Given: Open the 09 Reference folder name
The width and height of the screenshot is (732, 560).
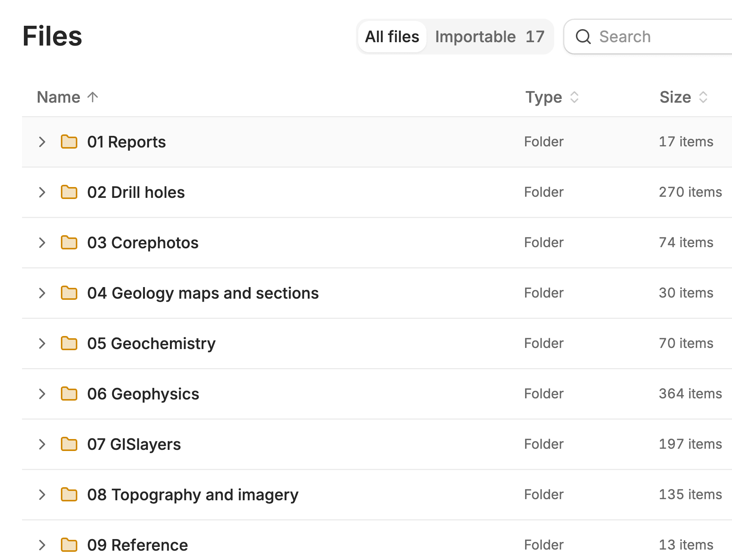Looking at the screenshot, I should pyautogui.click(x=137, y=545).
